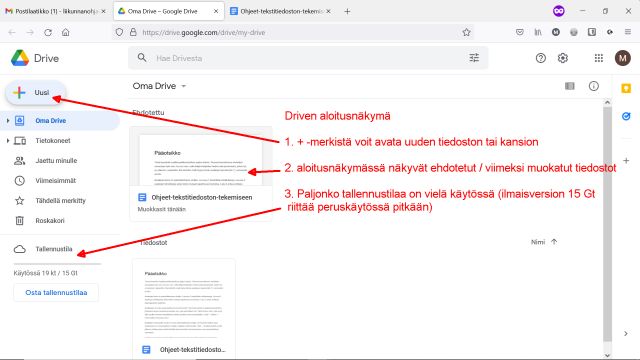The height and width of the screenshot is (360, 640).
Task: Switch to list layout view icon
Action: point(570,86)
